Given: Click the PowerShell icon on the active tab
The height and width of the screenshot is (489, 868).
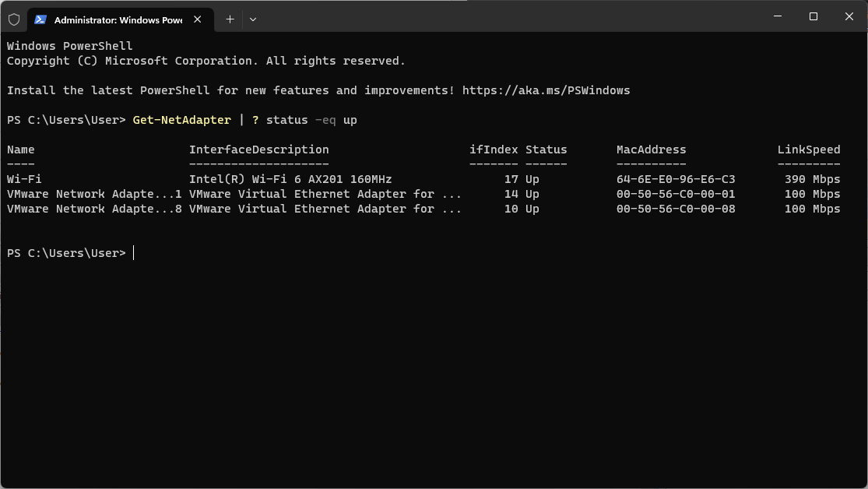Looking at the screenshot, I should click(x=41, y=19).
